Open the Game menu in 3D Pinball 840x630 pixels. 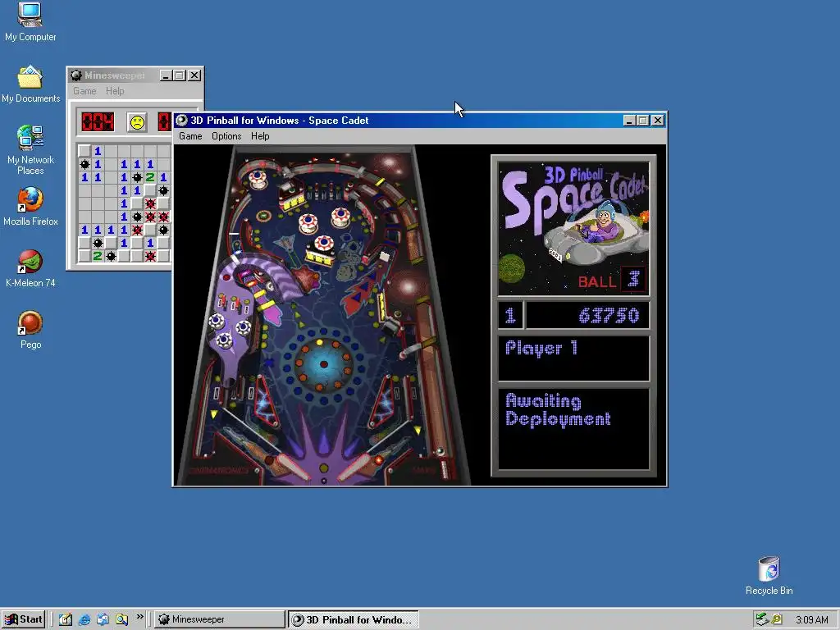[190, 136]
